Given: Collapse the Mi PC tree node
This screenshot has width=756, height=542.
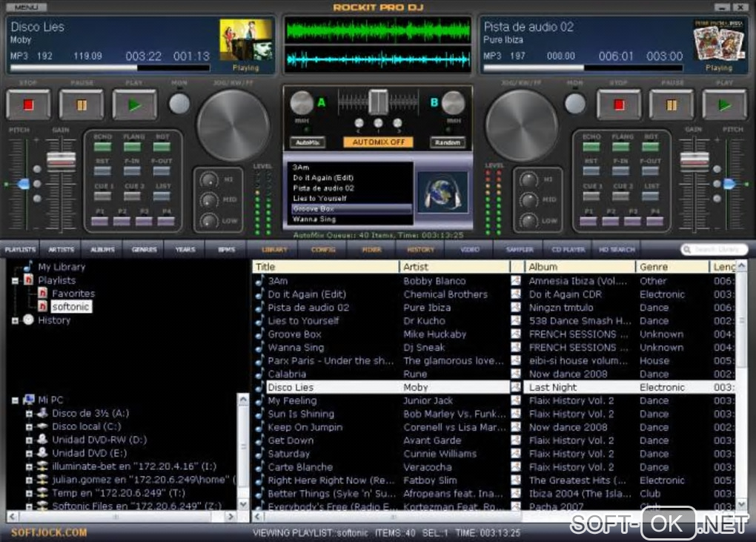Looking at the screenshot, I should point(15,400).
